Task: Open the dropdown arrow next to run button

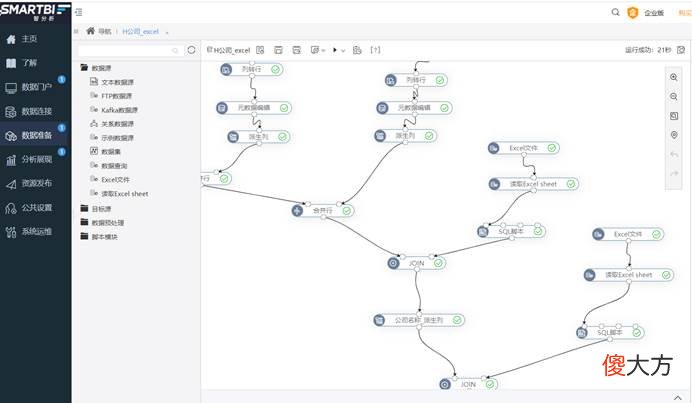Action: tap(343, 51)
